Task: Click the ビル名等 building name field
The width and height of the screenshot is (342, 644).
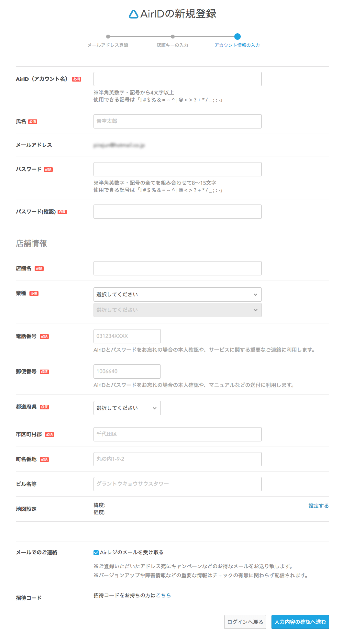Action: point(177,484)
